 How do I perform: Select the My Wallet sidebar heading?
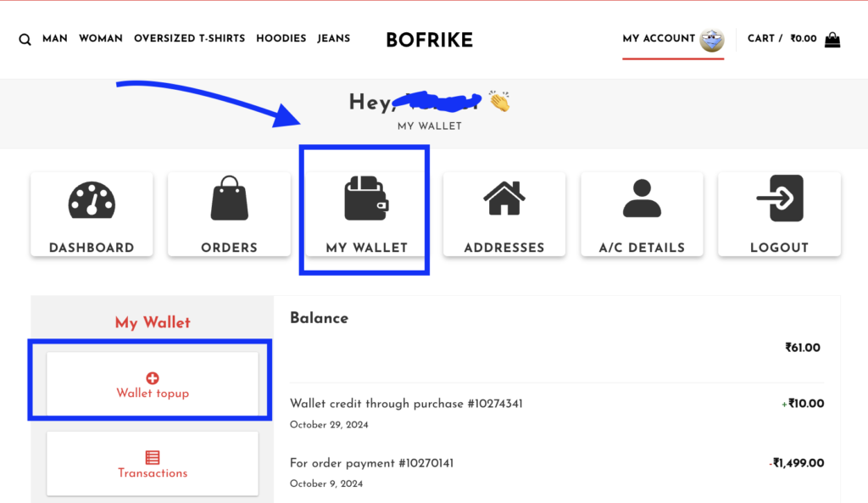[153, 322]
